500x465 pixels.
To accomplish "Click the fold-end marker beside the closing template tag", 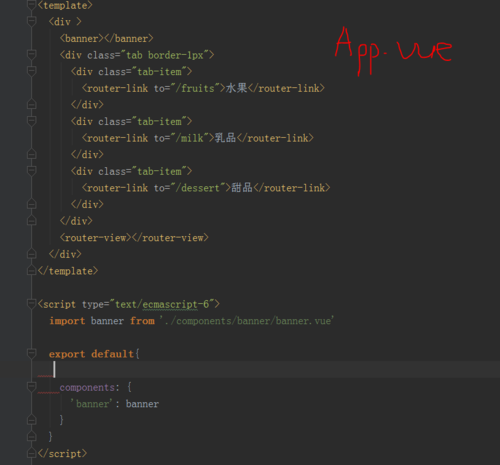I will coord(31,270).
